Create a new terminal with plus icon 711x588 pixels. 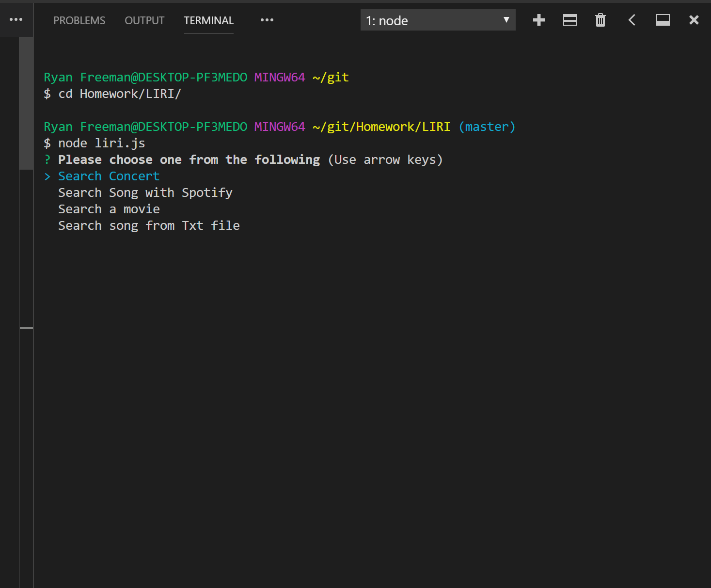(x=538, y=20)
